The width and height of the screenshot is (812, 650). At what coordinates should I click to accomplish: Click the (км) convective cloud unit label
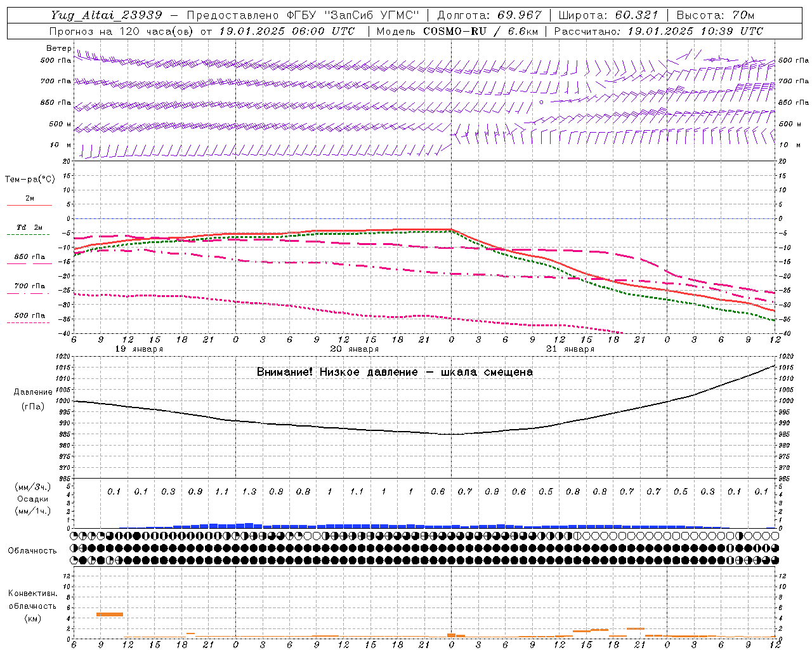(32, 618)
